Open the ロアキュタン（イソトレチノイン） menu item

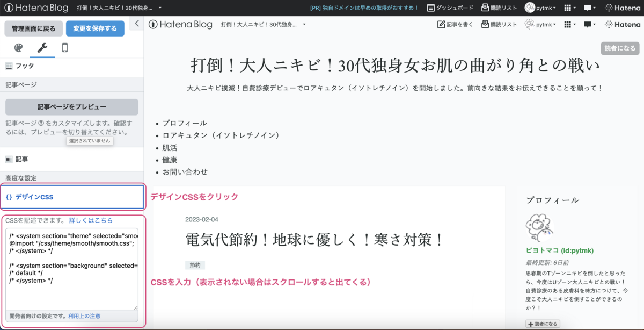(x=221, y=135)
